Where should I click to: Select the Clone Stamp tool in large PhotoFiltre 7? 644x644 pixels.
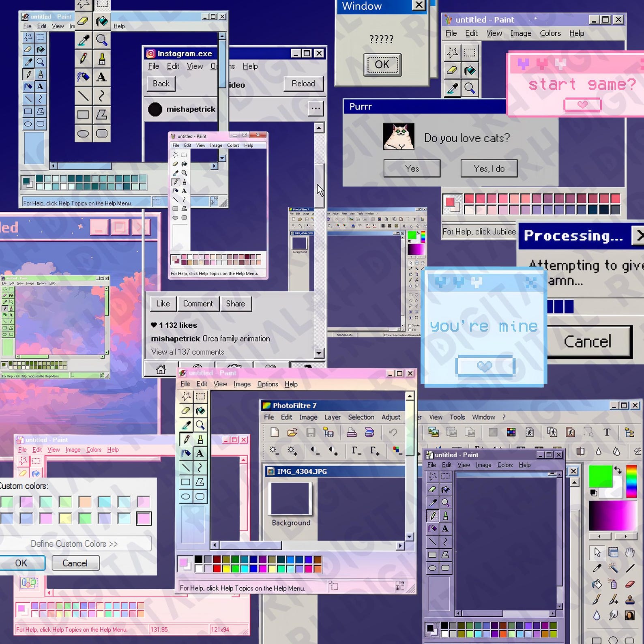point(629,599)
